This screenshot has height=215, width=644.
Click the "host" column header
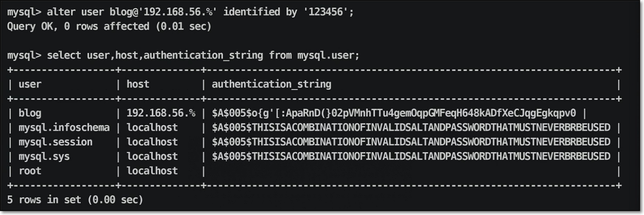click(x=138, y=85)
